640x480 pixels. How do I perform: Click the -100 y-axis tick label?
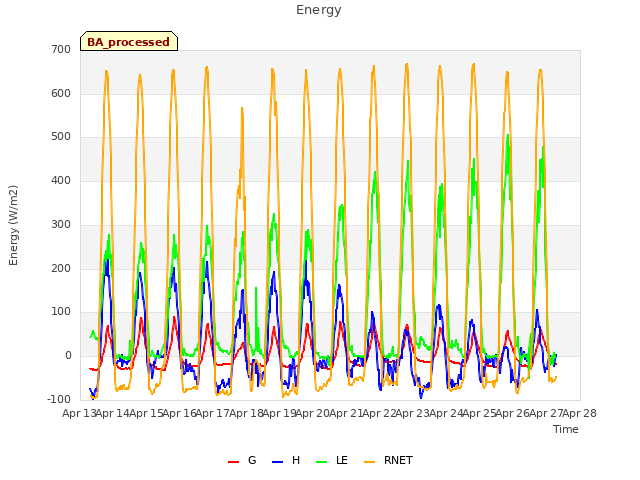click(x=59, y=399)
